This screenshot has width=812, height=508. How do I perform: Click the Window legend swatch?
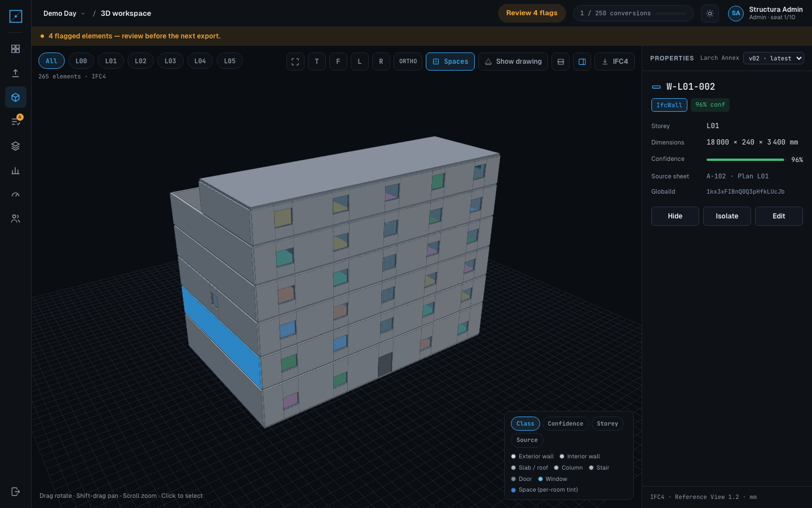[x=540, y=479]
